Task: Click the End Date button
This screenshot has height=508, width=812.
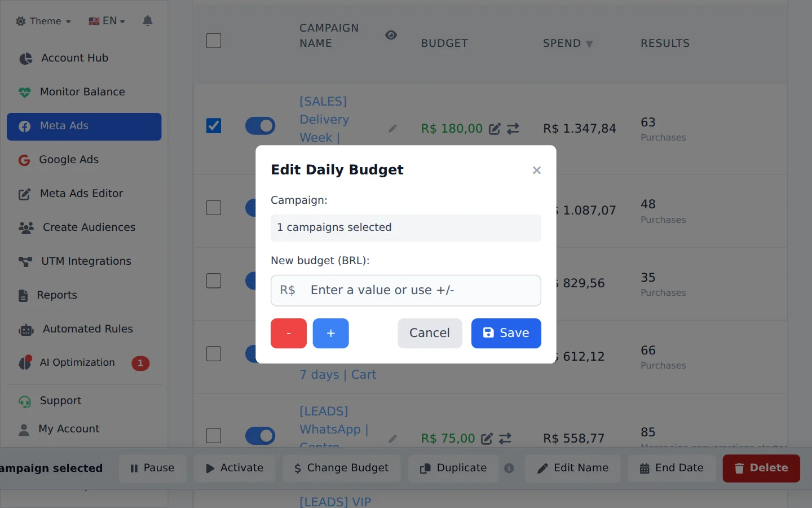Action: [672, 468]
